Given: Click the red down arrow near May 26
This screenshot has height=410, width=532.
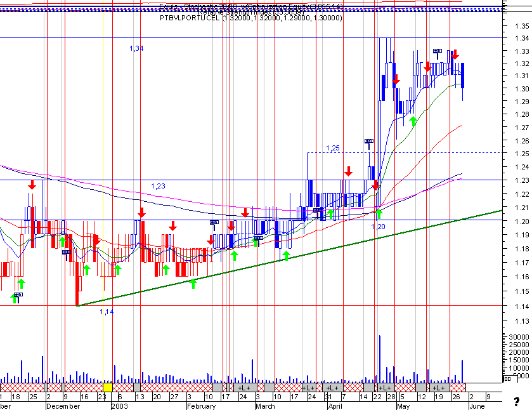Looking at the screenshot, I should (455, 55).
